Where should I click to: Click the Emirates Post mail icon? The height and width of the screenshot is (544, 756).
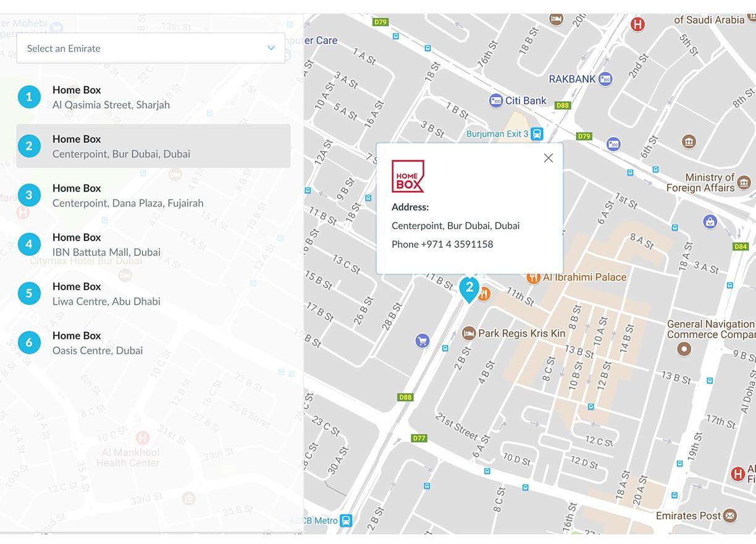tap(730, 516)
